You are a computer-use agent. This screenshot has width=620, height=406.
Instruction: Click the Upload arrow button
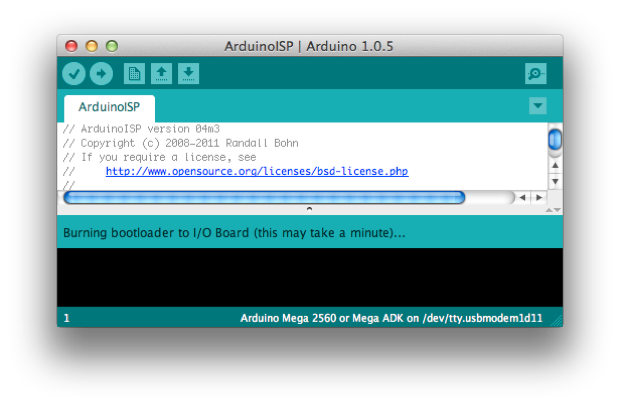pos(101,74)
